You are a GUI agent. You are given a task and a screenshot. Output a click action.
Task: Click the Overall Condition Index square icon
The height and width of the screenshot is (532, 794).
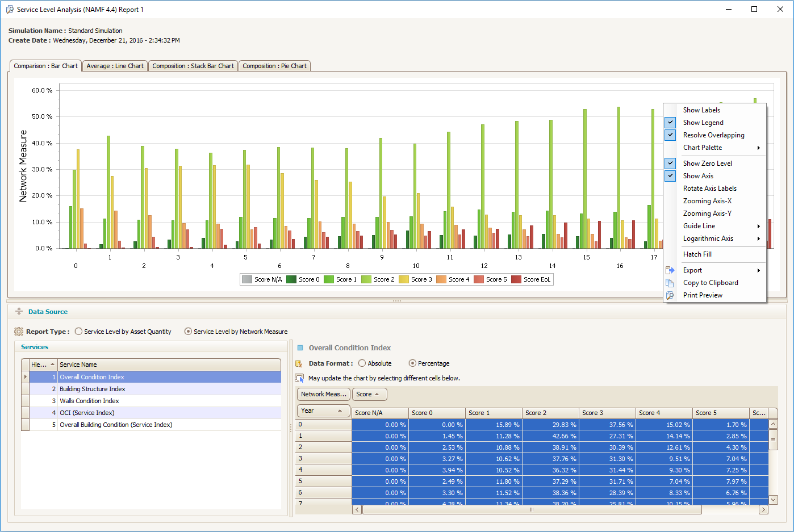point(300,348)
